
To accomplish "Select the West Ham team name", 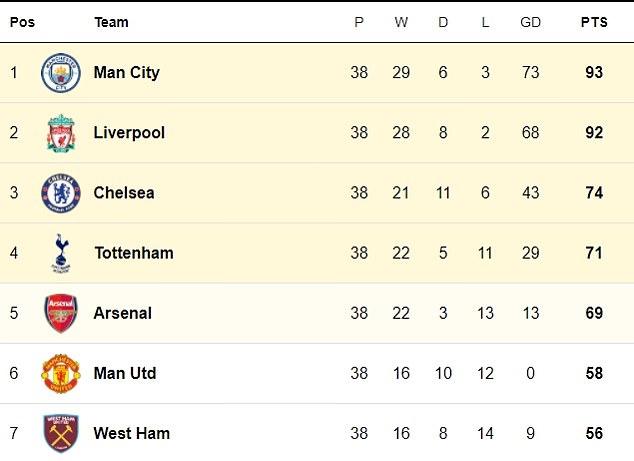I will pyautogui.click(x=131, y=434).
